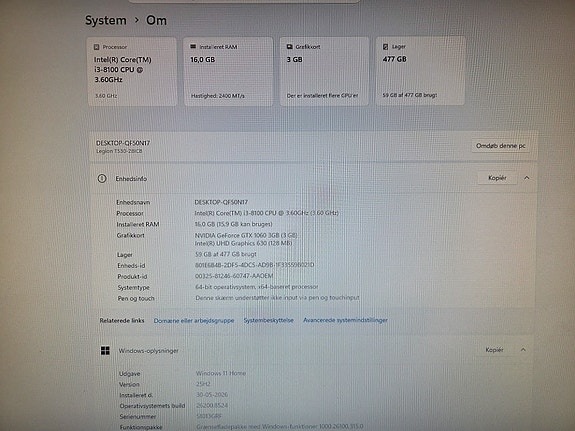The height and width of the screenshot is (431, 575).
Task: Collapse the Enhedsinfo section chevron
Action: 527,178
